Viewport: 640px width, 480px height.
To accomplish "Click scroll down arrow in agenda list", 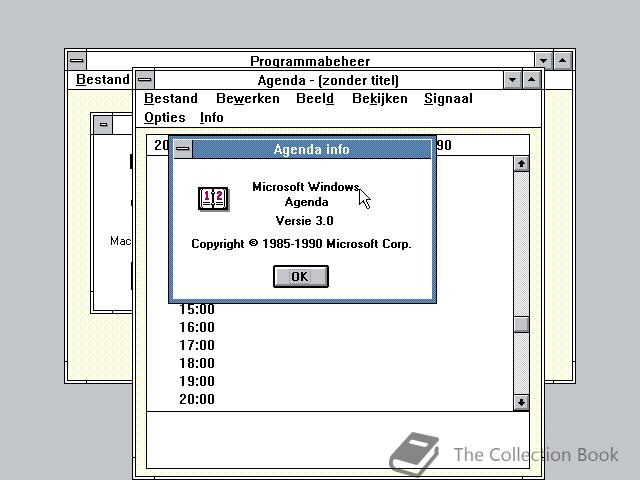I will (x=521, y=402).
